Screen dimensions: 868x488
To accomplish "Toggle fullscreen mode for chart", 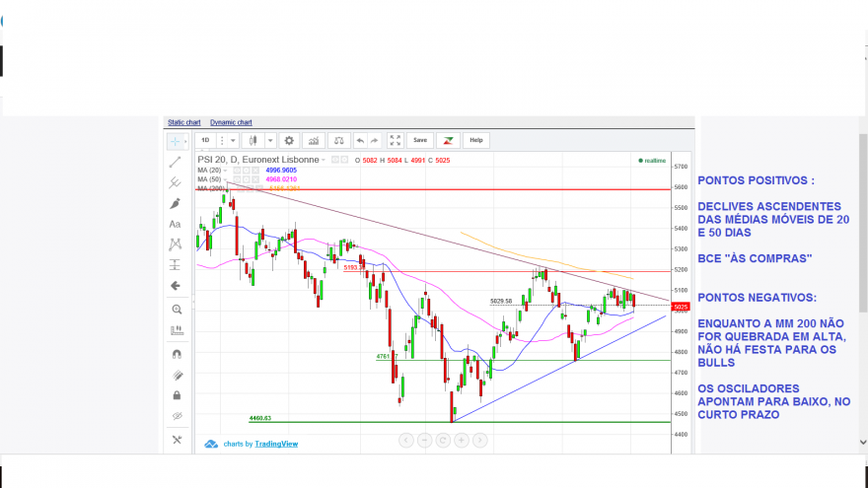I will (395, 141).
